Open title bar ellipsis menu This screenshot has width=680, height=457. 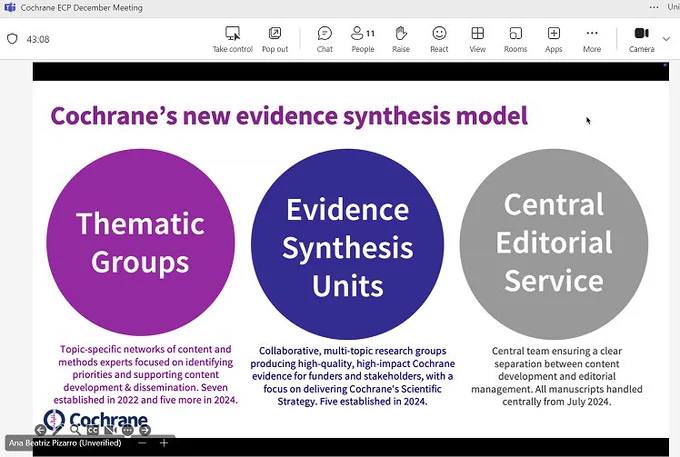click(x=654, y=7)
